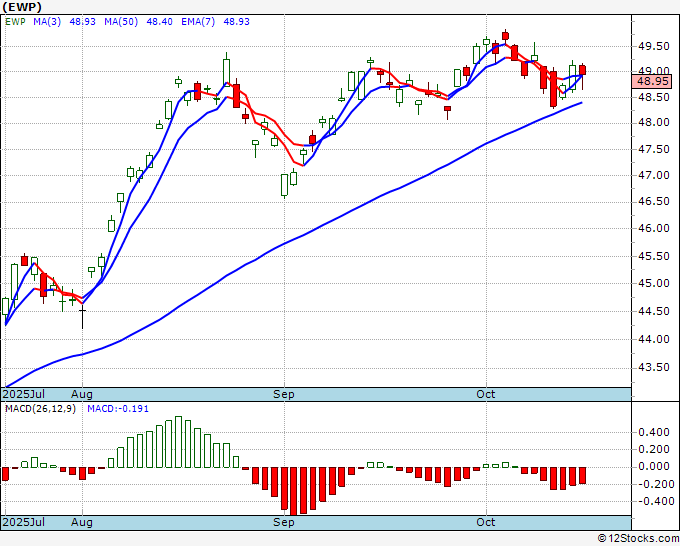
Task: Click the 0.200 MACD axis label
Action: 654,450
